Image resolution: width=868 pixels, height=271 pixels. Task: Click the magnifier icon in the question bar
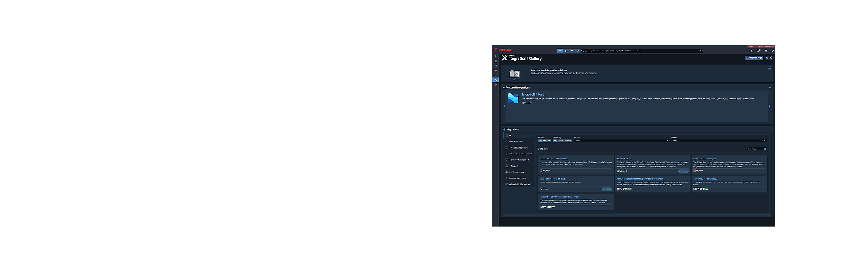click(582, 51)
